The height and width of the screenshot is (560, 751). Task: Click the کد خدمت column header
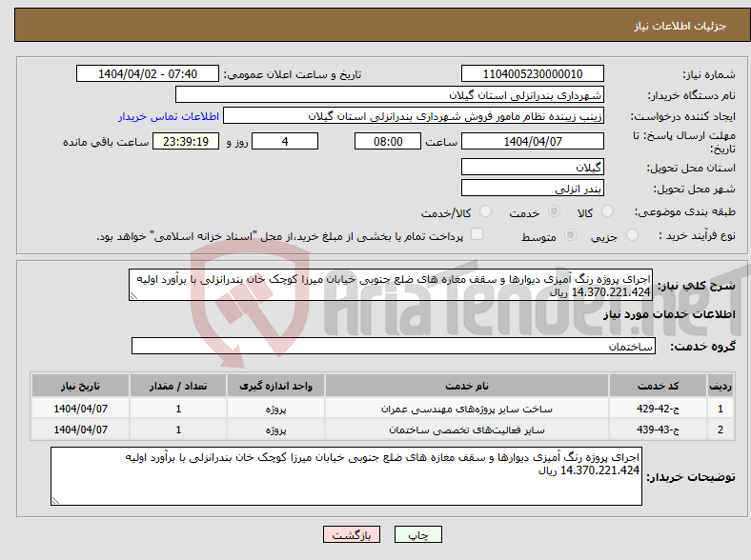[x=659, y=386]
